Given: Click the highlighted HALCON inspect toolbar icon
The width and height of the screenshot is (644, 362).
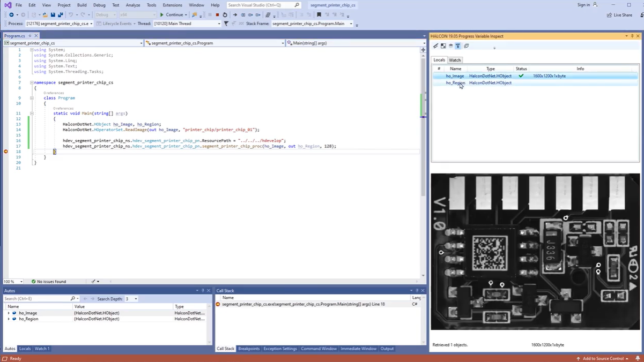Looking at the screenshot, I should [x=458, y=46].
